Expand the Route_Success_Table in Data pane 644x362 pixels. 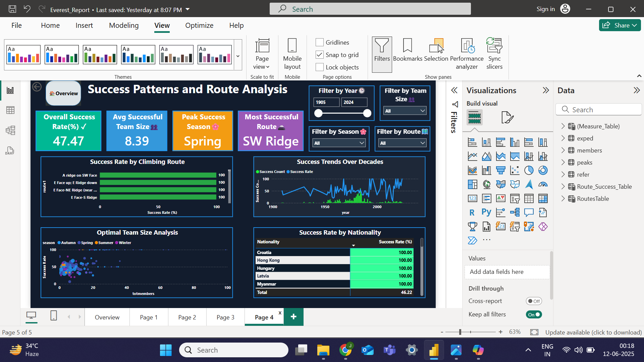click(563, 187)
